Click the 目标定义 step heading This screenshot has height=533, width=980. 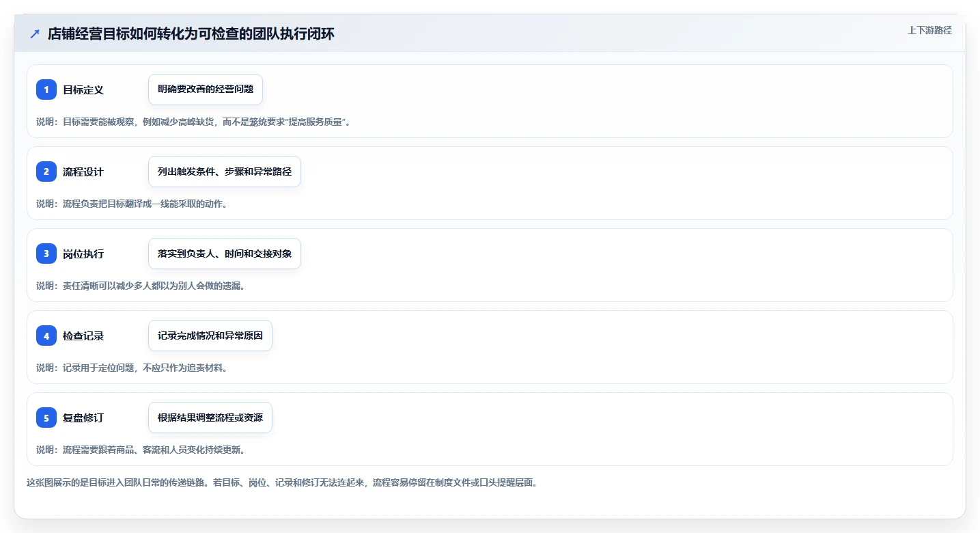pyautogui.click(x=83, y=90)
